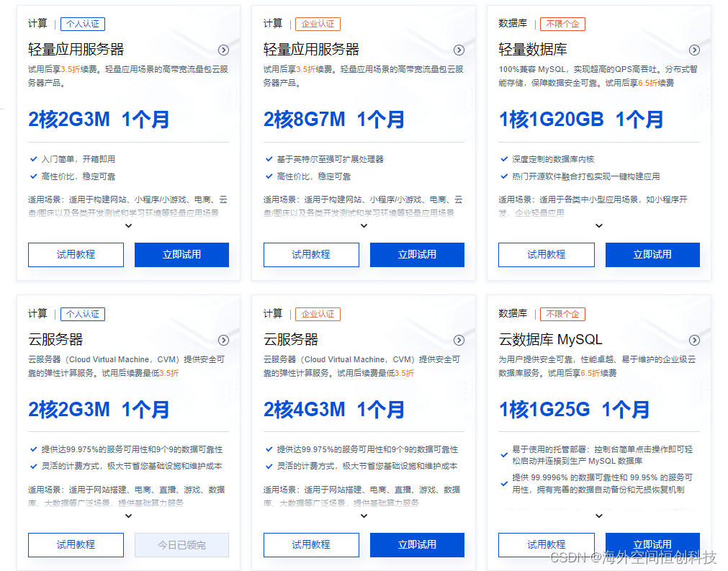This screenshot has height=571, width=728.
Task: Click 不限个企 badge on 云数据库 MySQL card
Action: point(562,314)
